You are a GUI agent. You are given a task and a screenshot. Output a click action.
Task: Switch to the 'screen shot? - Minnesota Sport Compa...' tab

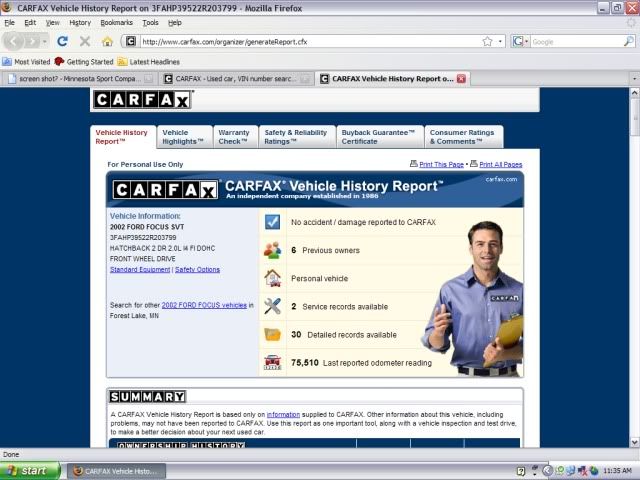[x=80, y=79]
